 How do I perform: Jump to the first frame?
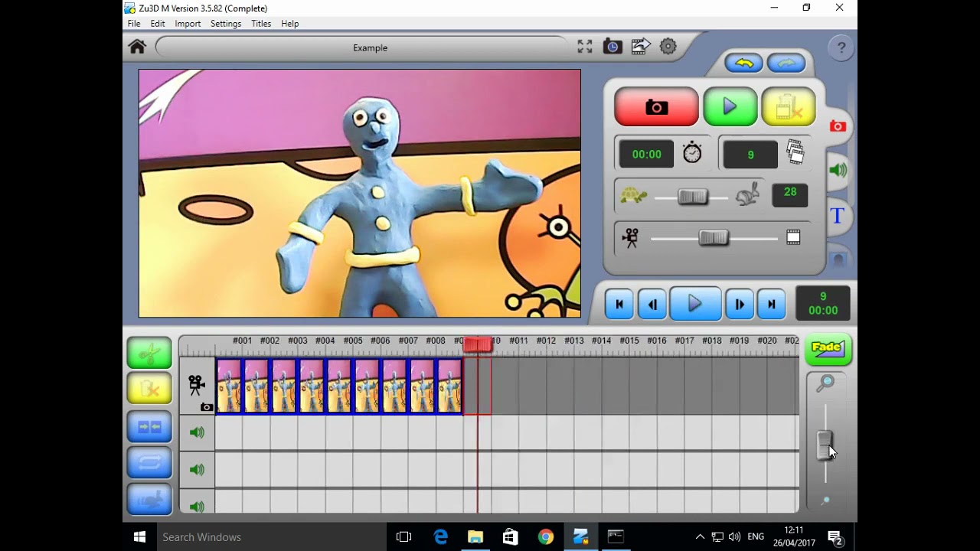619,305
